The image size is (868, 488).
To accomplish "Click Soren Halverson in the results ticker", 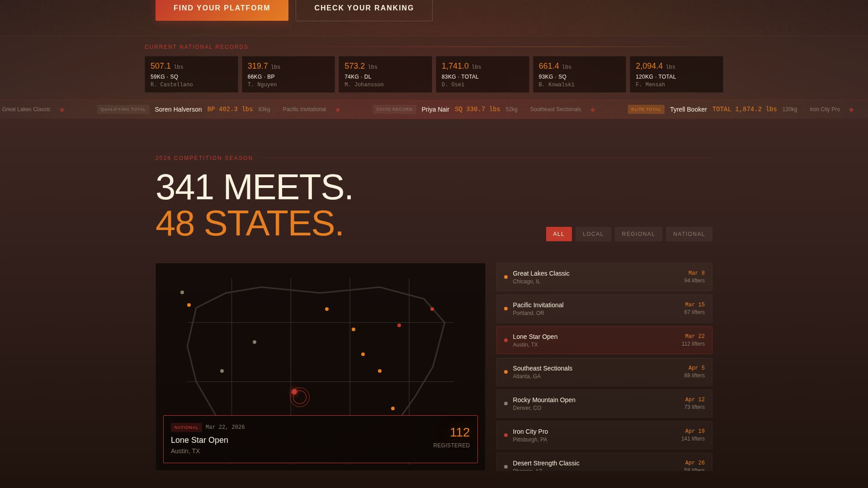I will coord(178,109).
